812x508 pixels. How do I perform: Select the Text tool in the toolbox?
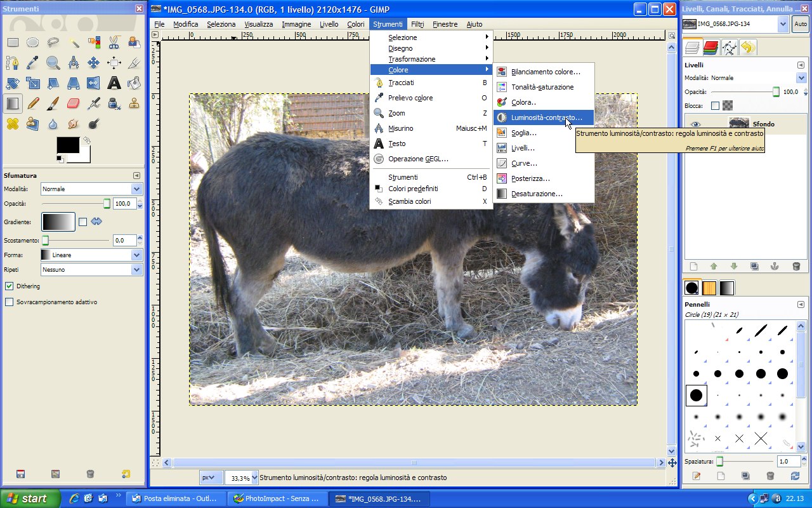pyautogui.click(x=114, y=83)
